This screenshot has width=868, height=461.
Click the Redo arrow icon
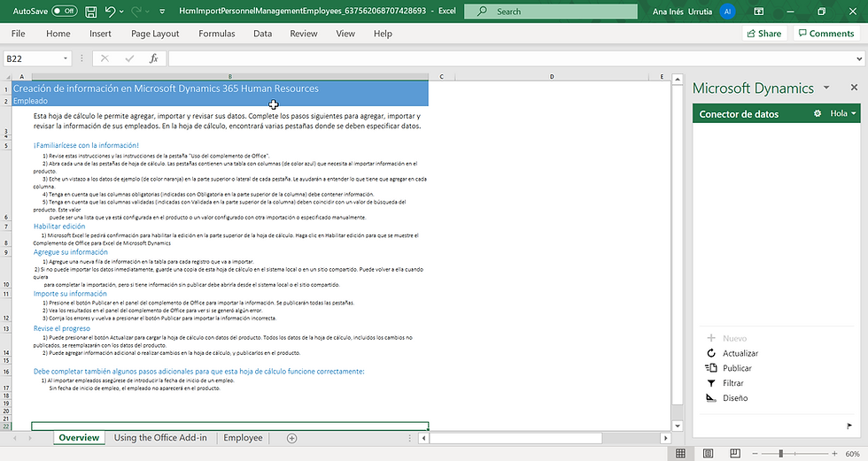136,11
